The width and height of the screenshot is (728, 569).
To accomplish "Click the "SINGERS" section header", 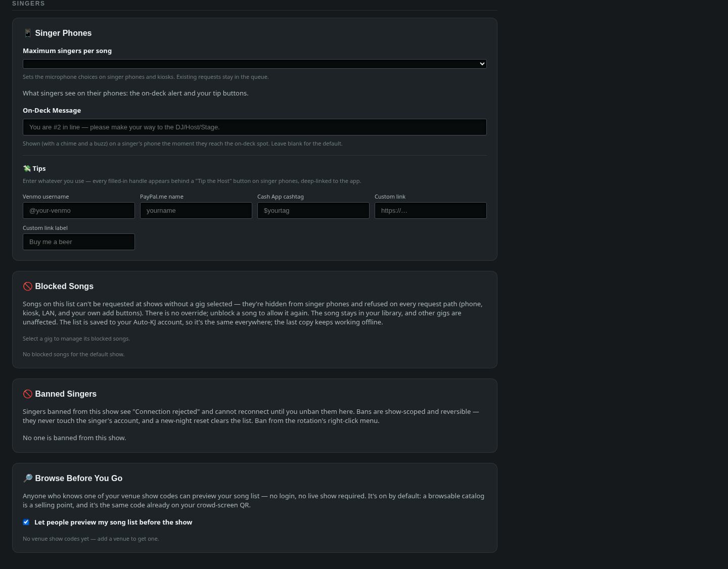I will coord(28,4).
